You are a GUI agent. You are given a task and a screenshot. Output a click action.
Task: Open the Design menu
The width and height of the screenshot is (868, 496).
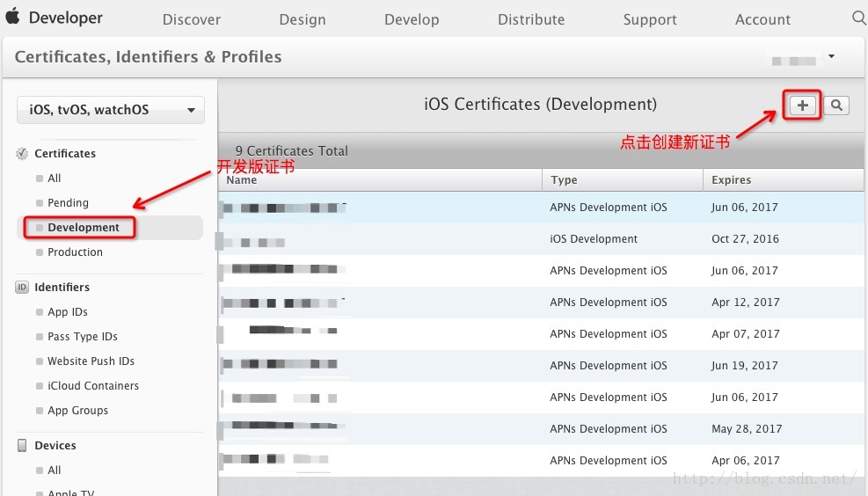point(303,19)
